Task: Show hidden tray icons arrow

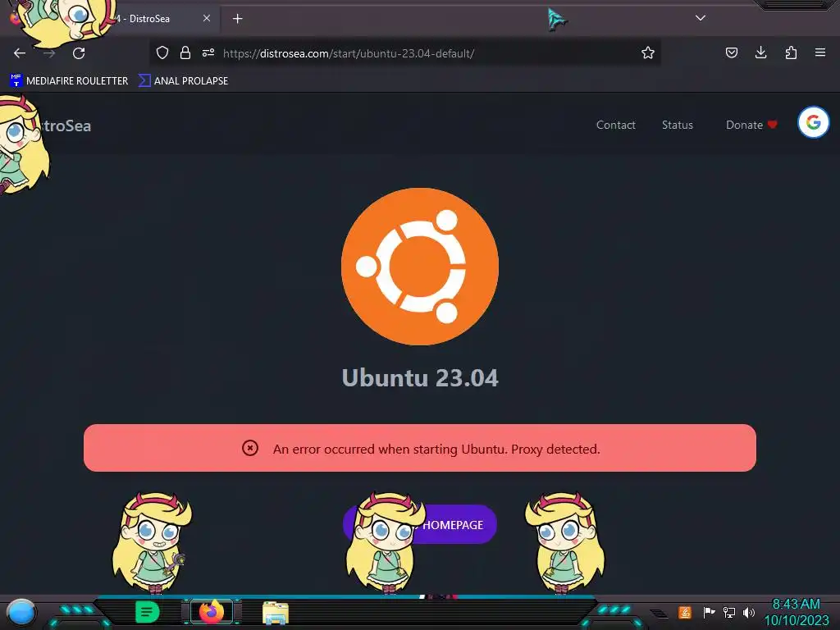Action: (659, 613)
